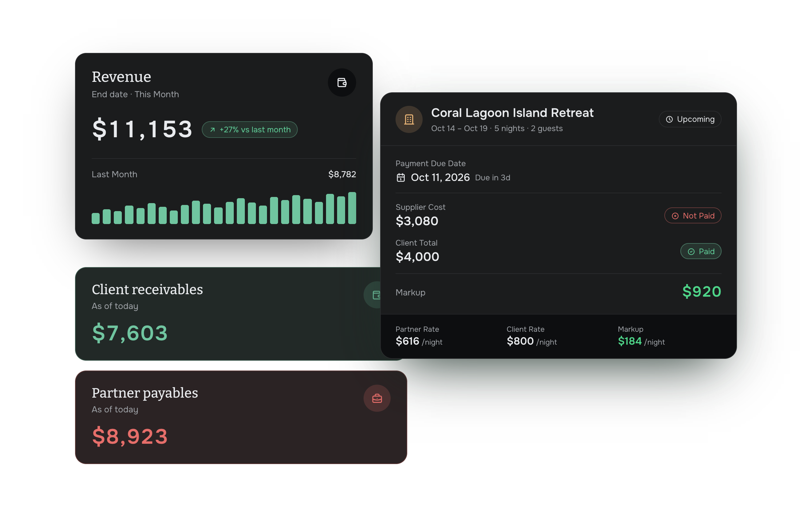Click the Supplier Cost label
This screenshot has height=517, width=812.
tap(420, 207)
